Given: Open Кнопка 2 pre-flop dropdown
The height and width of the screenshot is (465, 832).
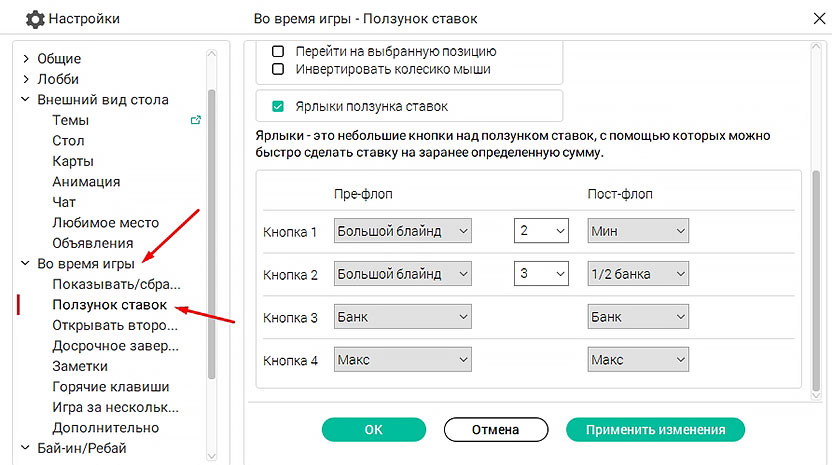Looking at the screenshot, I should click(403, 274).
